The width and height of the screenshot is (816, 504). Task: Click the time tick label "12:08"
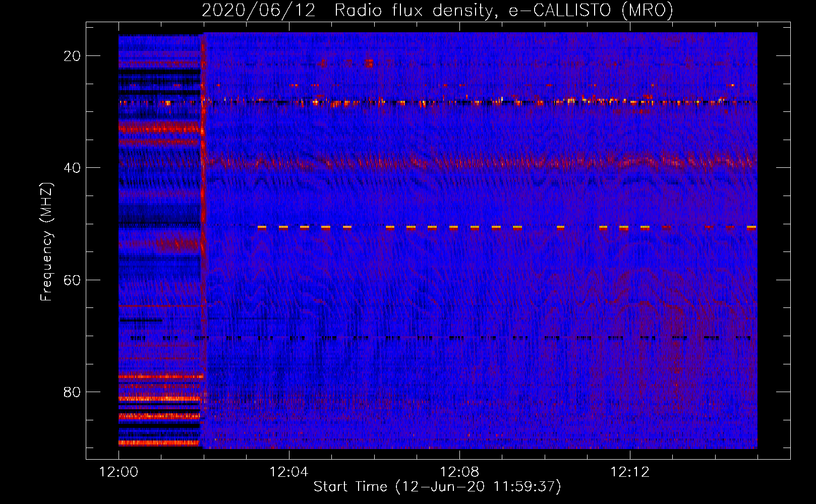click(x=459, y=472)
